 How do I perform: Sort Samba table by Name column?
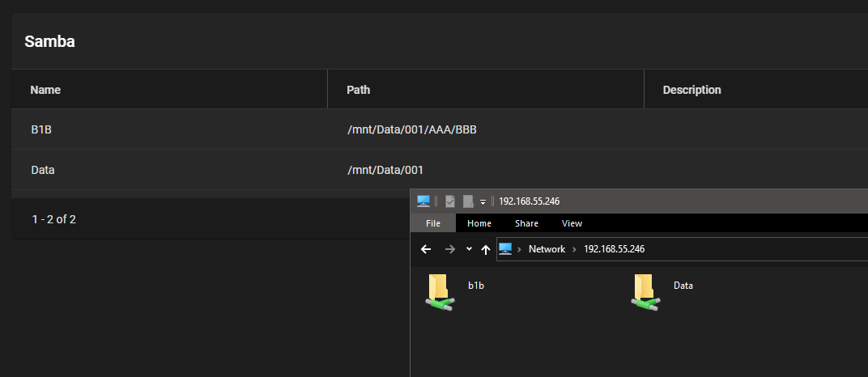coord(45,90)
